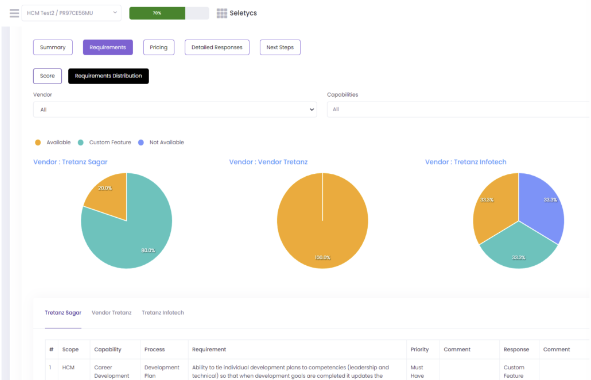The height and width of the screenshot is (380, 591).
Task: Select the Requirements Distribution button
Action: tap(109, 76)
